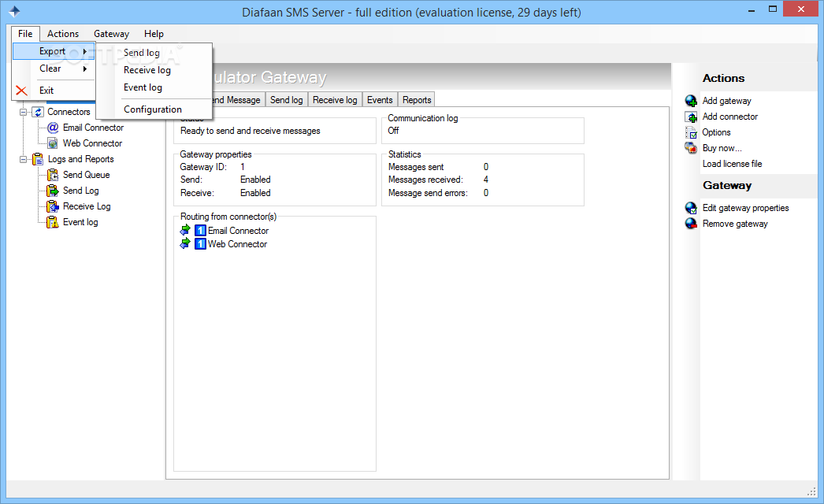Select the Send Log tree item
Screen dimensions: 824x504
[81, 191]
